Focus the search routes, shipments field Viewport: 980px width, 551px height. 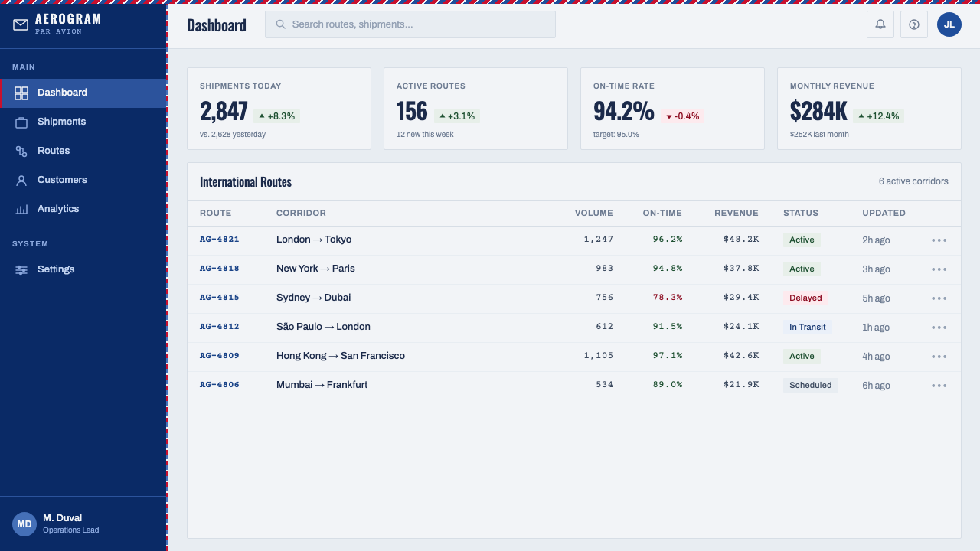pos(410,24)
